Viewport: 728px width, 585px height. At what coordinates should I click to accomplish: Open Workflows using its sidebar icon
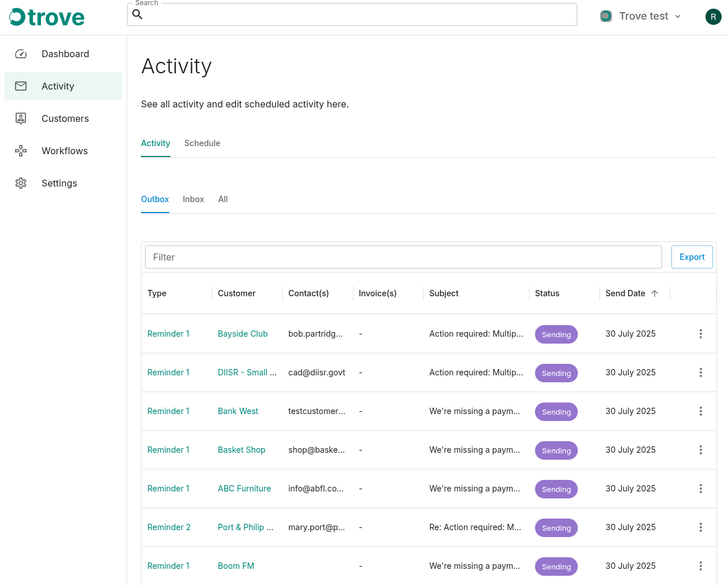click(x=21, y=151)
